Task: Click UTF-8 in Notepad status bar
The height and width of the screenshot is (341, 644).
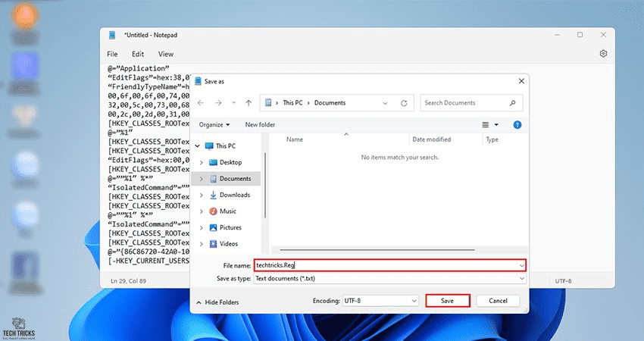Action: pos(563,281)
